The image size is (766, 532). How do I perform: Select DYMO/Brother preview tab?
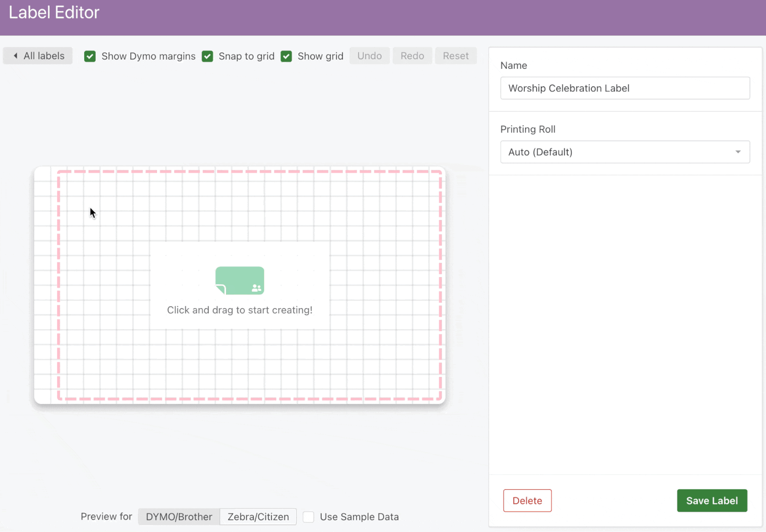click(x=179, y=517)
